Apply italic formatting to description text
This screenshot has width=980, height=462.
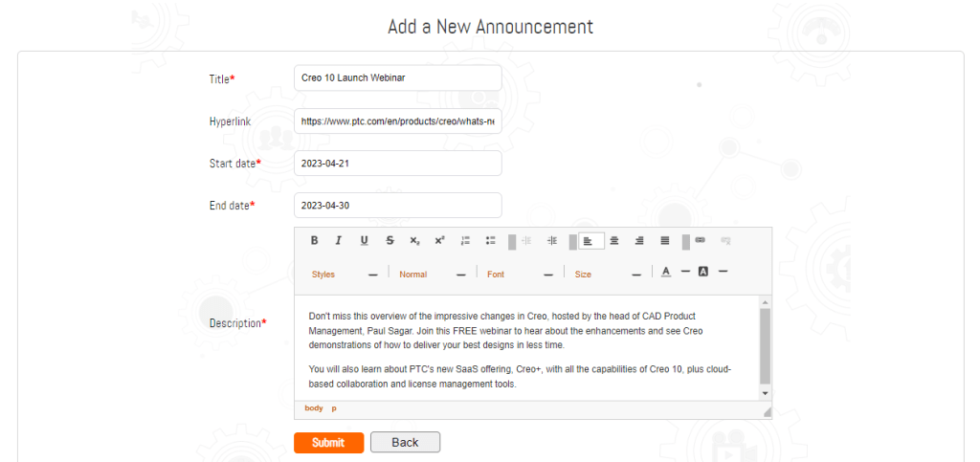338,241
